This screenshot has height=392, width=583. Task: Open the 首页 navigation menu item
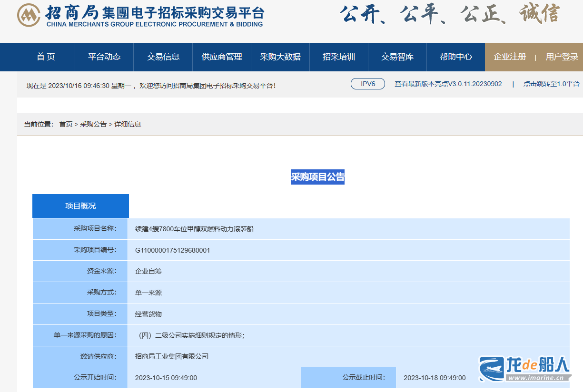pos(46,57)
